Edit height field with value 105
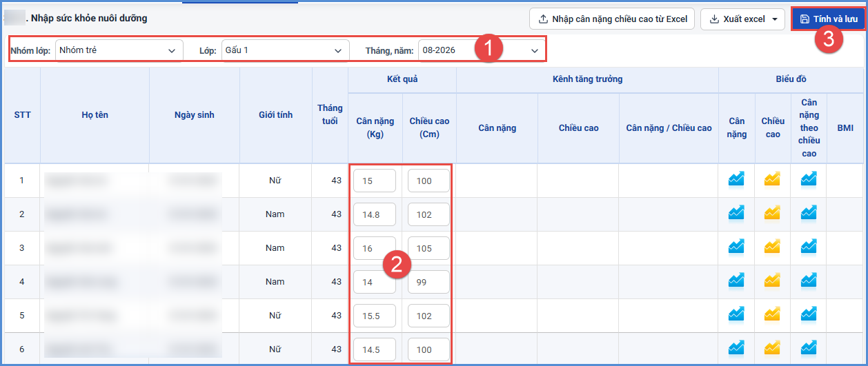The image size is (868, 366). [x=428, y=248]
